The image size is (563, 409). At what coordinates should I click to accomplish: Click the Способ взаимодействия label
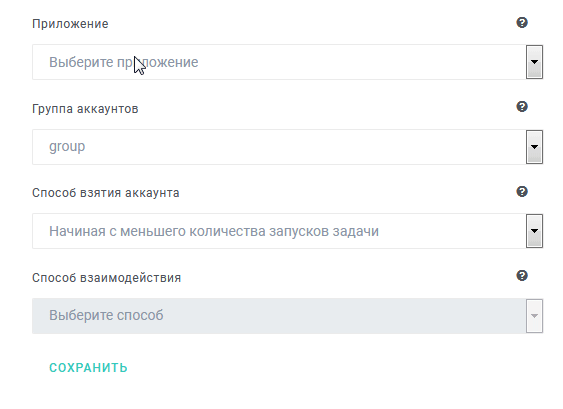[106, 278]
